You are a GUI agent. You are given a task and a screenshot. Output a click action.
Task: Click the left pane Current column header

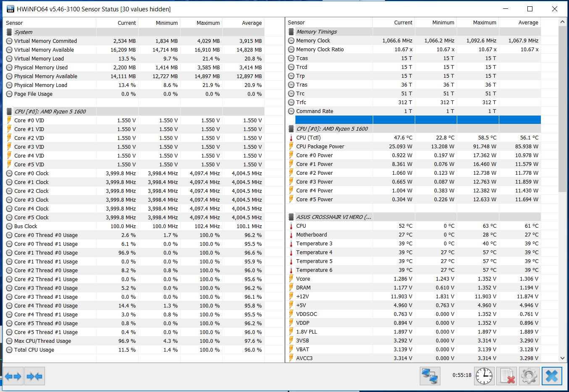[x=117, y=23]
